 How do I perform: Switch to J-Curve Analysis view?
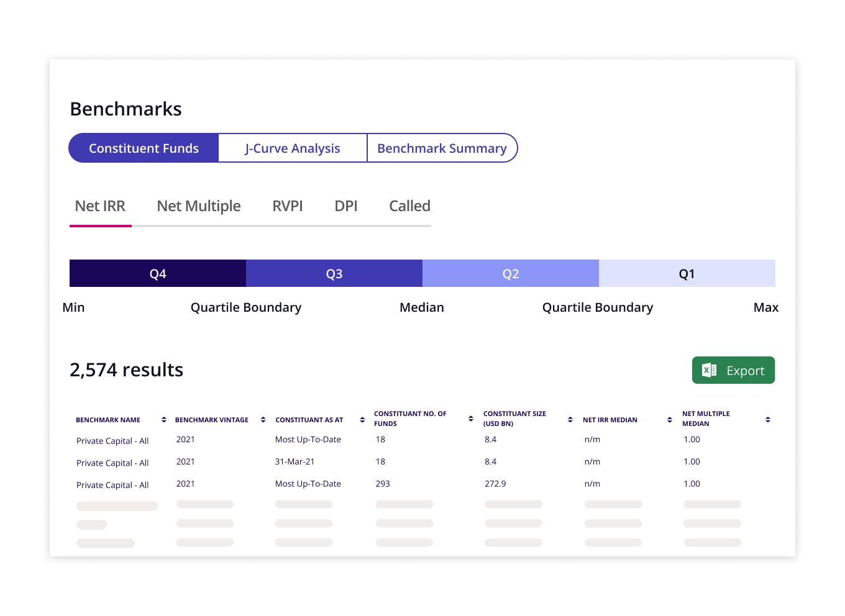pyautogui.click(x=293, y=148)
